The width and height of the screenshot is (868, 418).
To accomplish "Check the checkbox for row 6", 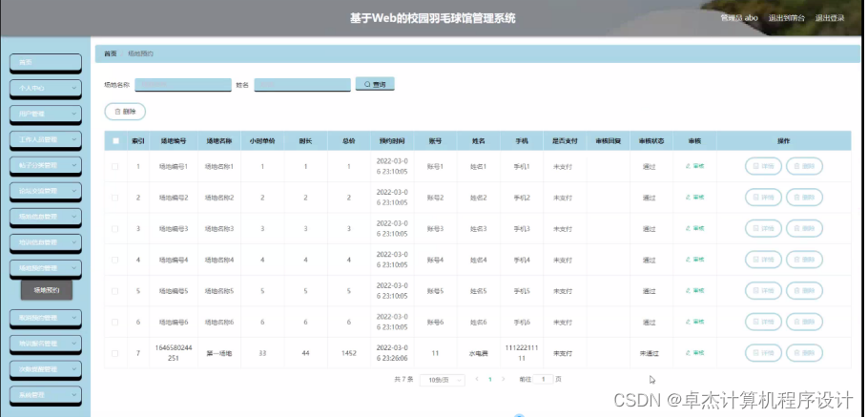I will 115,322.
